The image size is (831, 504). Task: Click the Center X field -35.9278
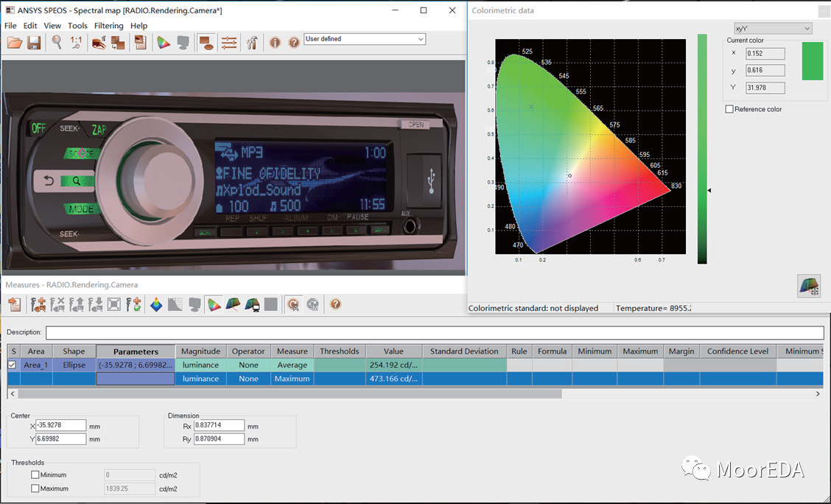click(61, 426)
